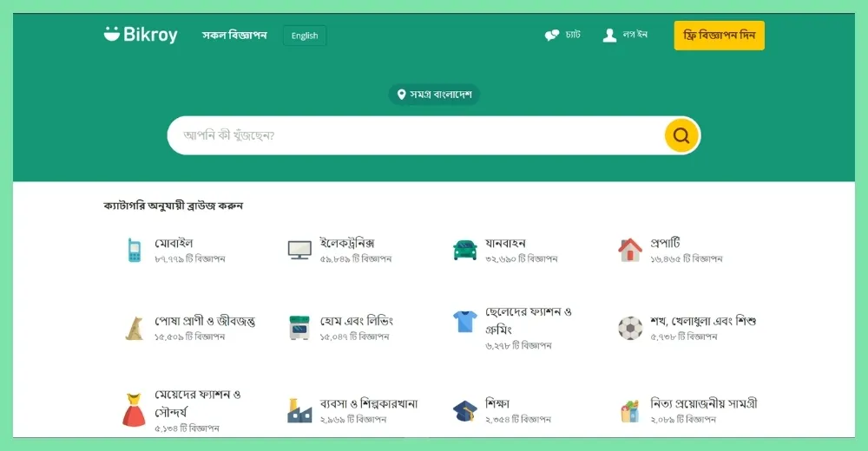
Task: Click the graduation cap education icon
Action: tap(465, 411)
